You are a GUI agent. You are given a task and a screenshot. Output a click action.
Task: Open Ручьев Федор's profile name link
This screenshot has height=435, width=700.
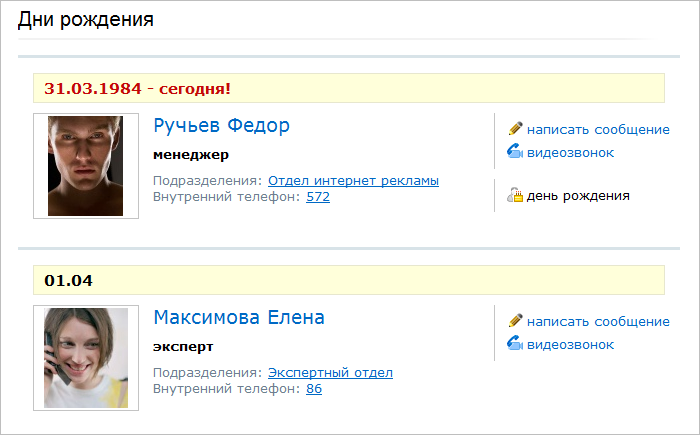pyautogui.click(x=221, y=126)
